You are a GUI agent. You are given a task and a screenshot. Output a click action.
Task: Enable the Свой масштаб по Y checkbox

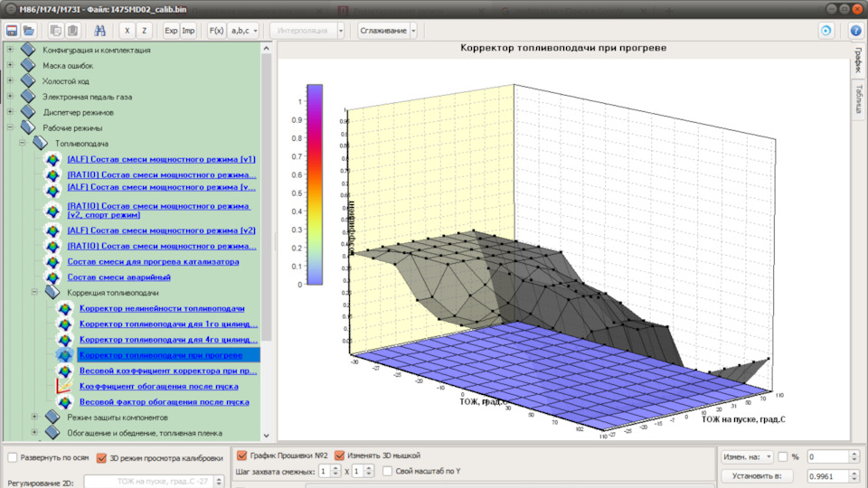tap(388, 471)
